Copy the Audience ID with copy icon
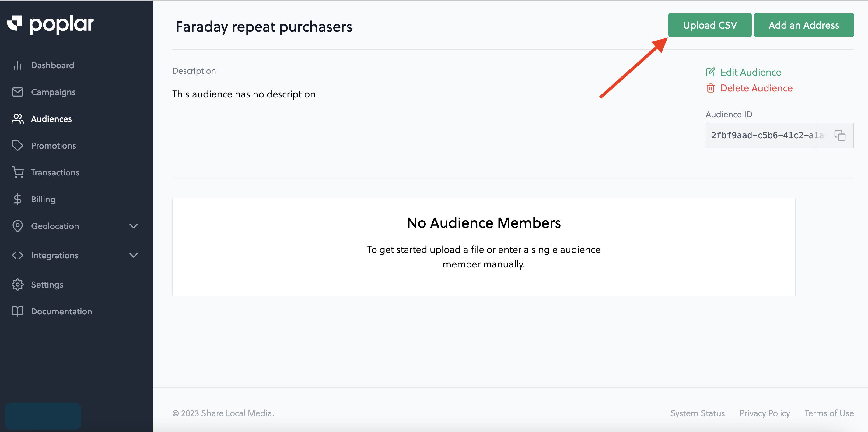 pos(840,136)
